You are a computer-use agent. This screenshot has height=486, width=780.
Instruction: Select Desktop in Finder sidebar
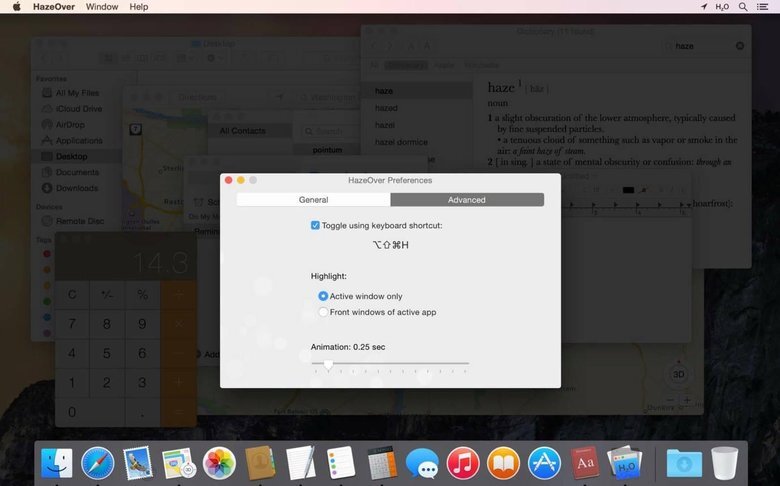click(x=77, y=156)
